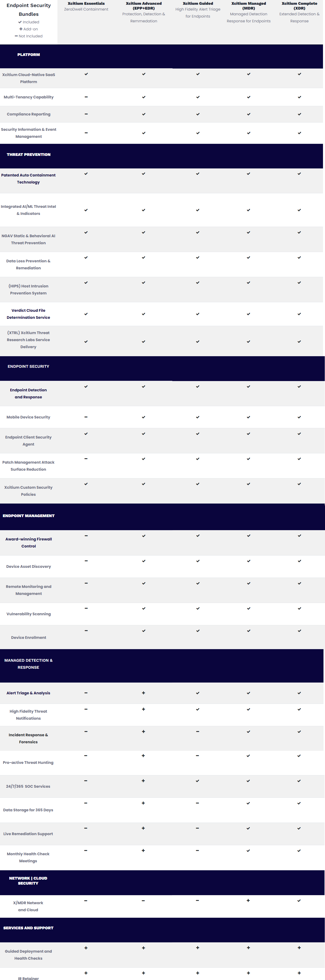Click the Included checkmark icon in the legend

(x=20, y=22)
